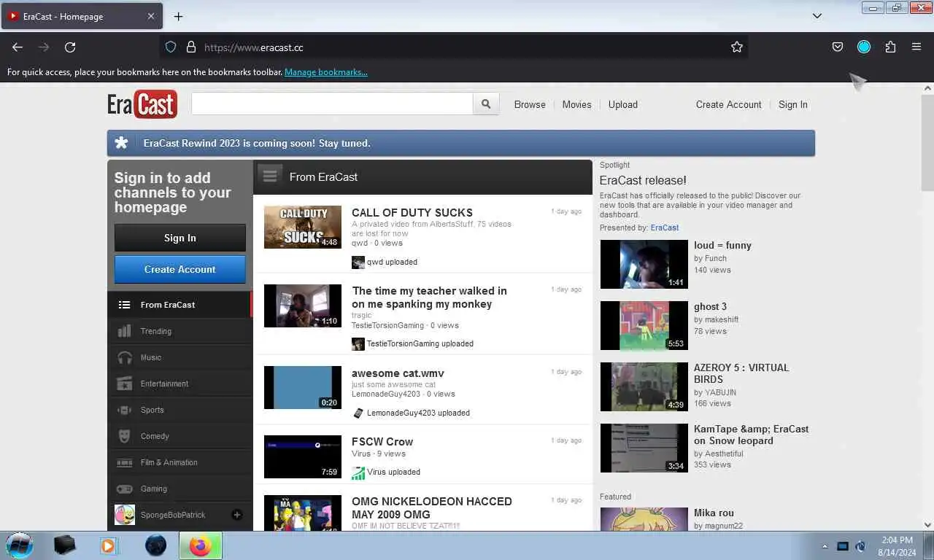
Task: Open the CALL OF DUTY SUCKS thumbnail
Action: (303, 227)
